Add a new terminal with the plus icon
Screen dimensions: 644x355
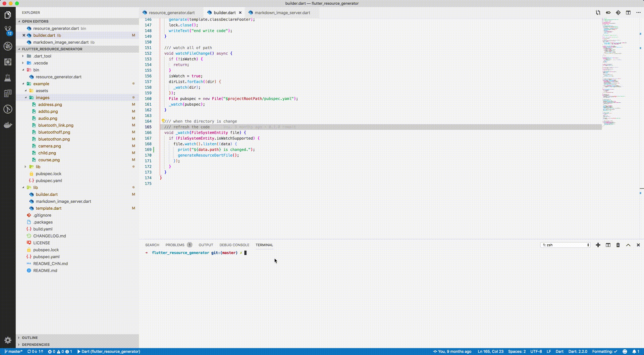(598, 245)
